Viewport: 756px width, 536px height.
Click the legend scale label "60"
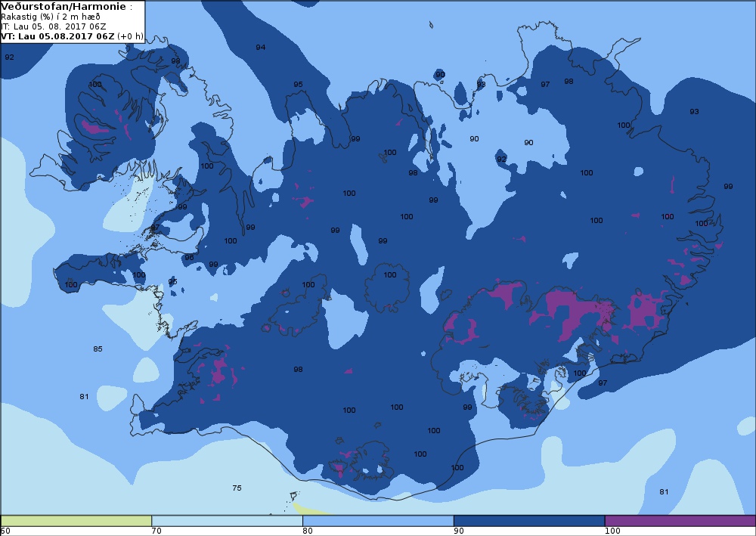pyautogui.click(x=5, y=531)
